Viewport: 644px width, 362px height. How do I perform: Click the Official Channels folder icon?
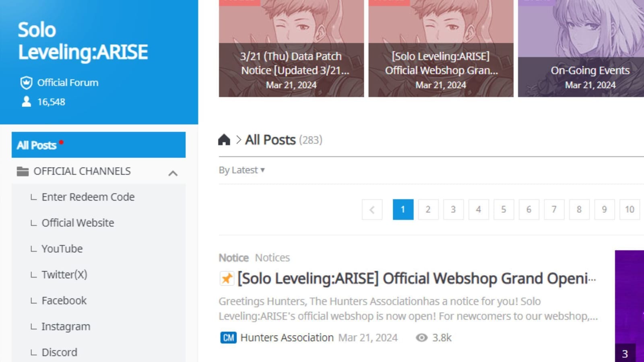click(23, 171)
